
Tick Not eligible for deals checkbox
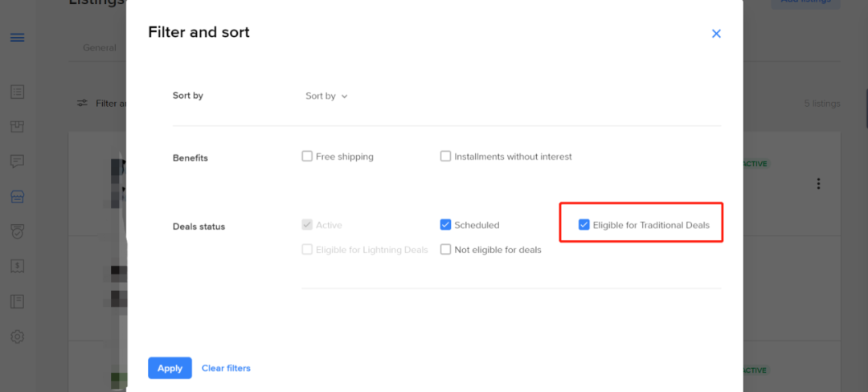tap(445, 249)
